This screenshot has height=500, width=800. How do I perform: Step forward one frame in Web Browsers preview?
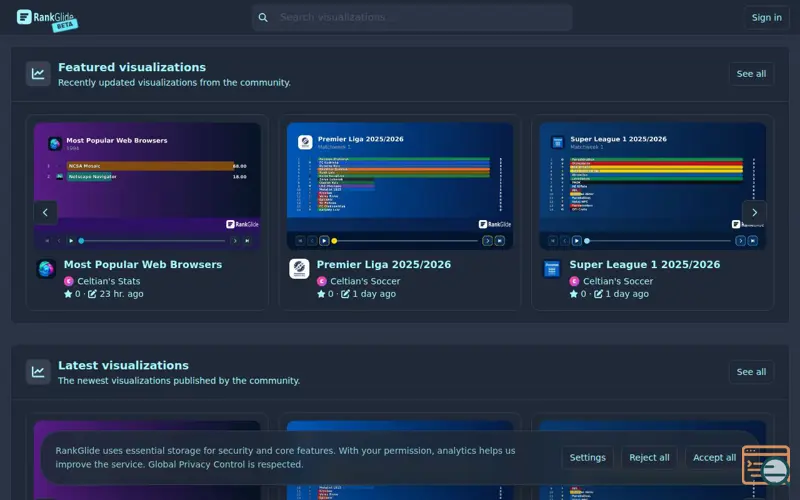pos(235,241)
